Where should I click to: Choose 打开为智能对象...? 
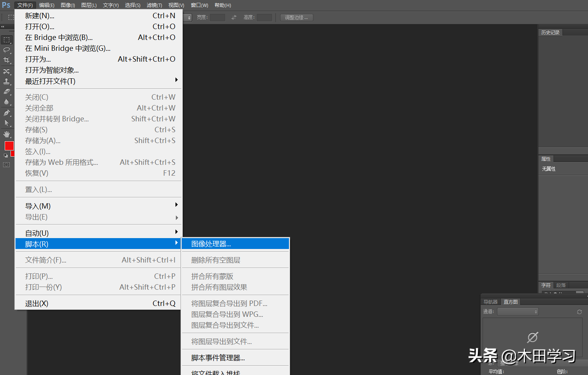tap(98, 70)
